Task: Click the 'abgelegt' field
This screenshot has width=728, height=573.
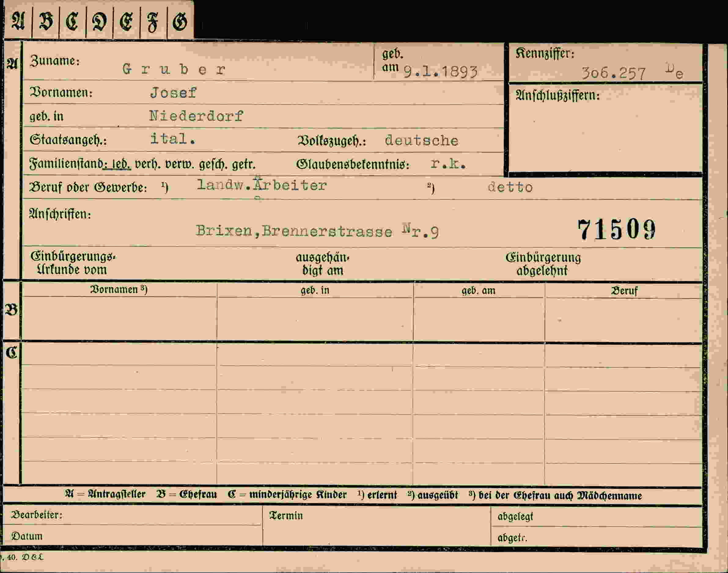Action: [597, 516]
